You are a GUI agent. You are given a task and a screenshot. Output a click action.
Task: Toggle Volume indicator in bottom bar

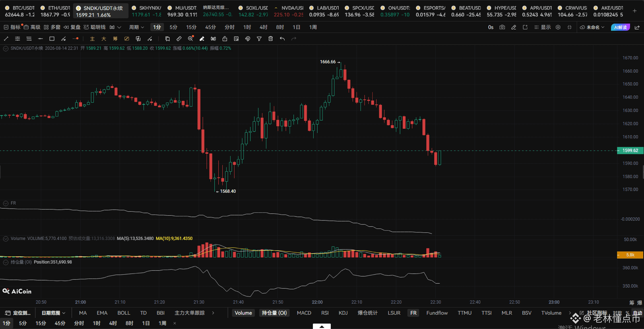coord(243,313)
